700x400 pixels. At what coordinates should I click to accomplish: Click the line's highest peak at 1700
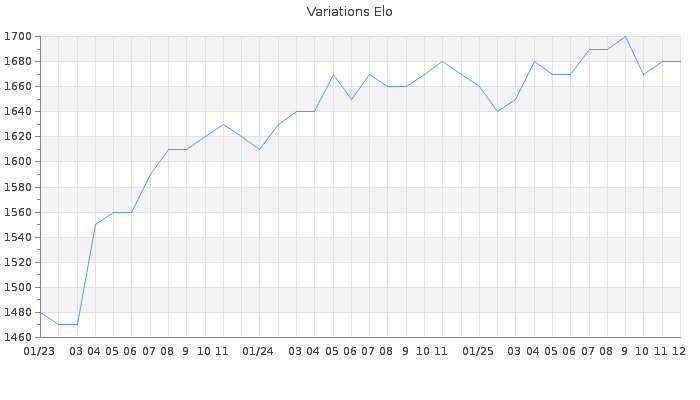[x=625, y=37]
